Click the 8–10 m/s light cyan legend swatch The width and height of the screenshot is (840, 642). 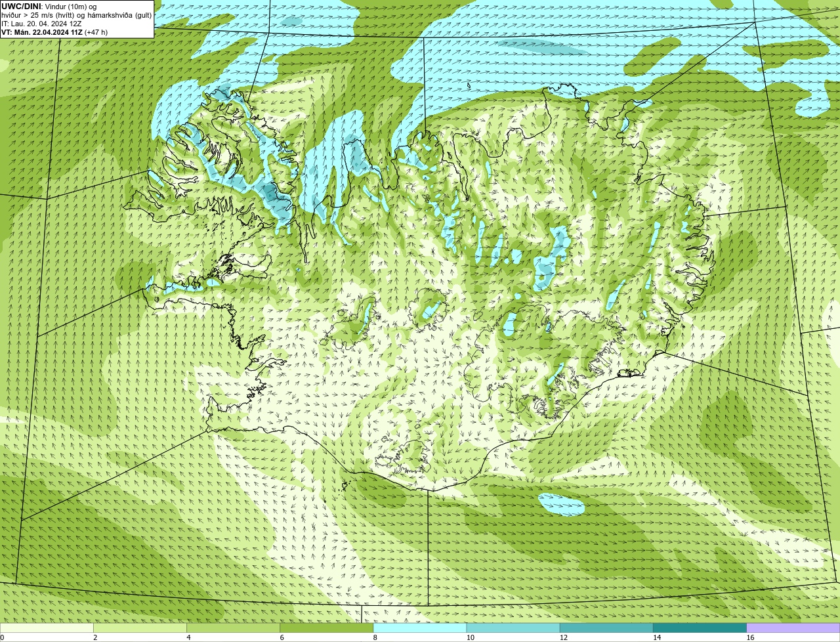click(420, 628)
